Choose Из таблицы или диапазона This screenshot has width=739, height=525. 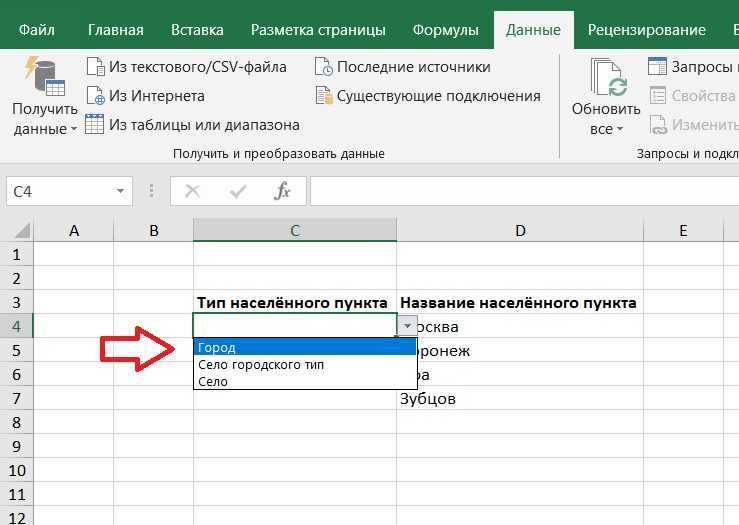point(204,125)
